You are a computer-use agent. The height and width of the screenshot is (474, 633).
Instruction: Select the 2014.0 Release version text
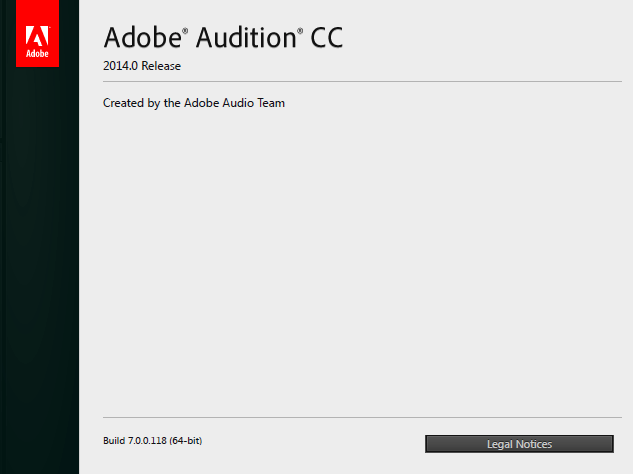tap(142, 66)
